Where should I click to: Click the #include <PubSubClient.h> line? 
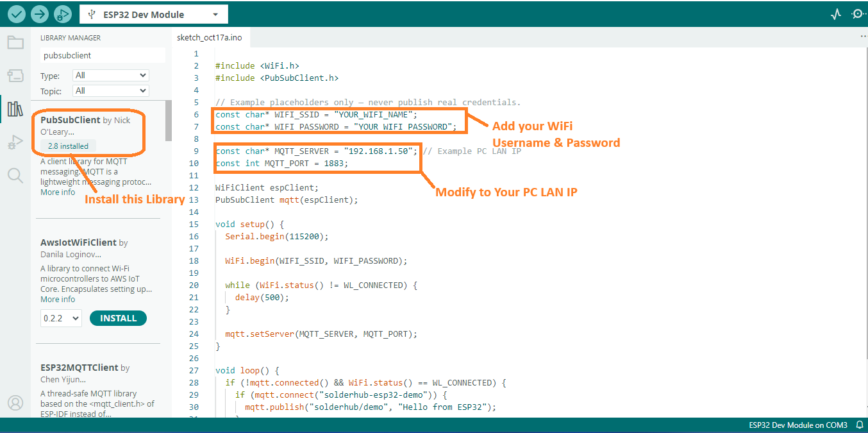click(x=277, y=78)
